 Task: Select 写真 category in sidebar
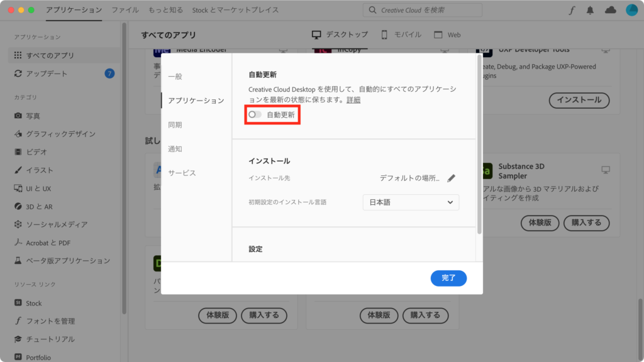click(x=33, y=116)
